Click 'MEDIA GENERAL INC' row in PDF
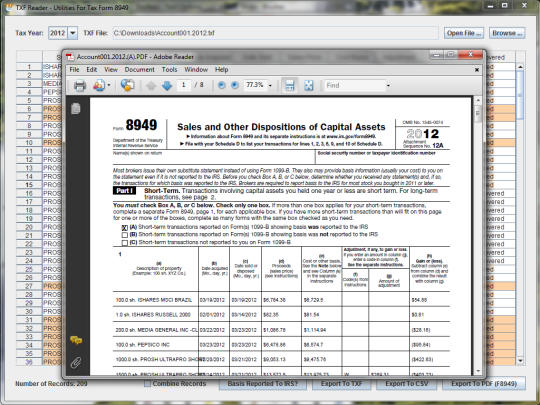Viewport: 540px width, 405px height. (x=281, y=330)
